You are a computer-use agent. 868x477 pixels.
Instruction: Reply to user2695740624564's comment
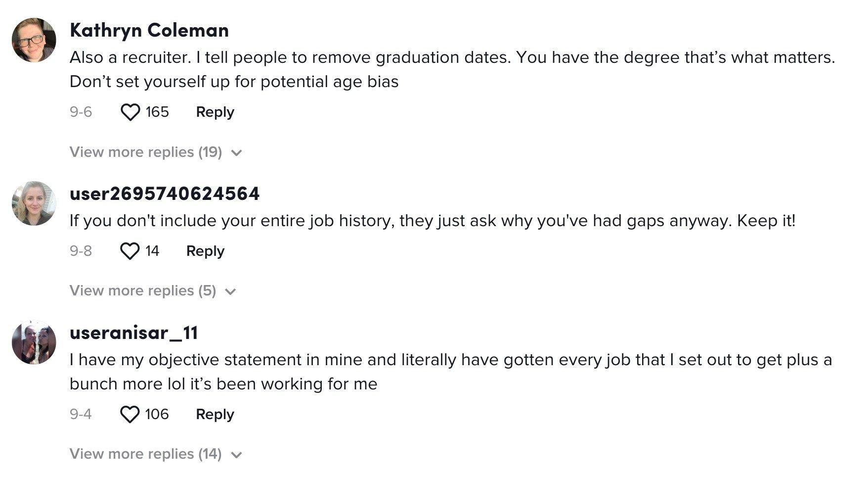tap(205, 251)
